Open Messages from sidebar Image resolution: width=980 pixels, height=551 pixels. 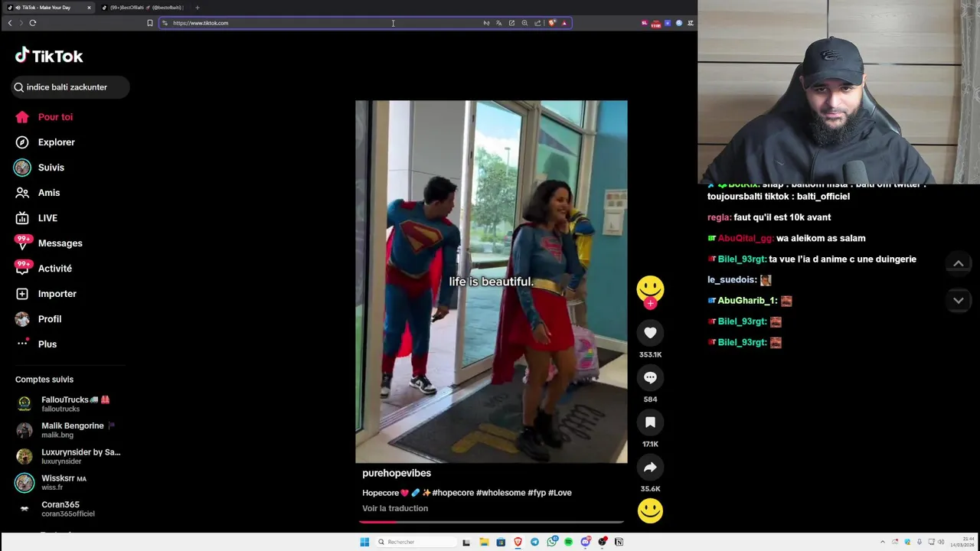48,243
